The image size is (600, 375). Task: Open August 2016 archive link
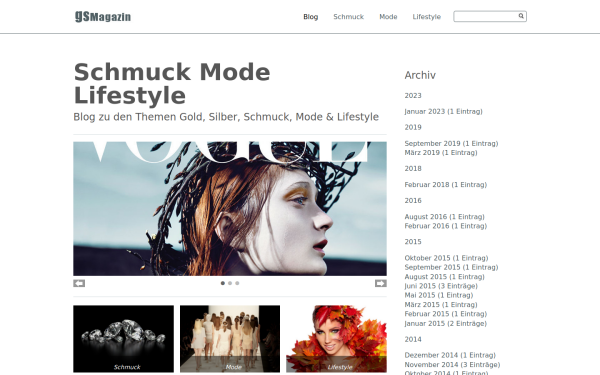coord(444,217)
